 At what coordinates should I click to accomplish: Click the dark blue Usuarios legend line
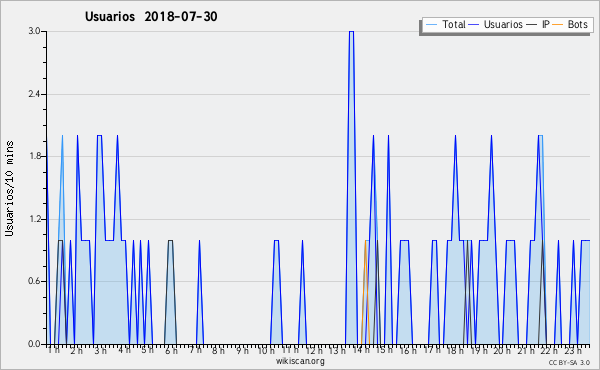[474, 24]
